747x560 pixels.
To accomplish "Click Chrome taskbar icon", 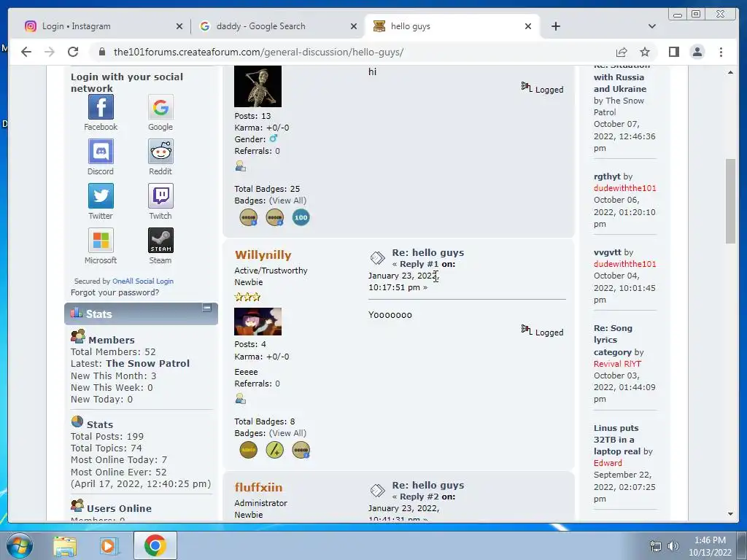I will click(155, 545).
